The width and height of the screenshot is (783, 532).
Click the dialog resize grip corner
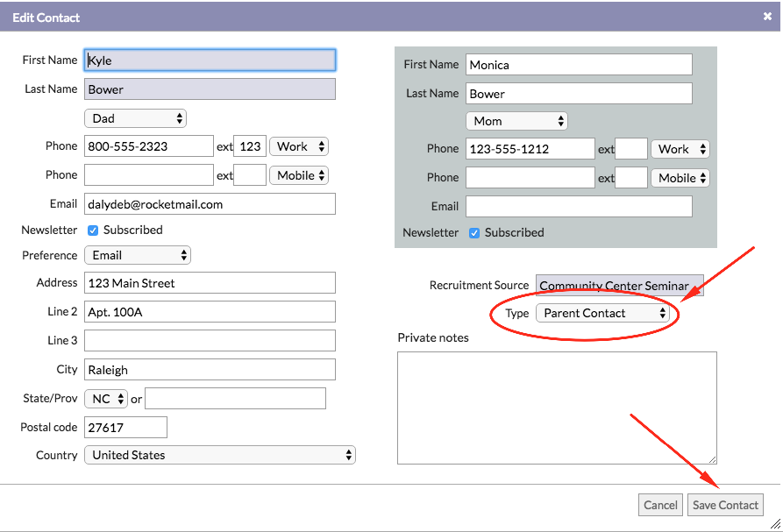coord(775,524)
